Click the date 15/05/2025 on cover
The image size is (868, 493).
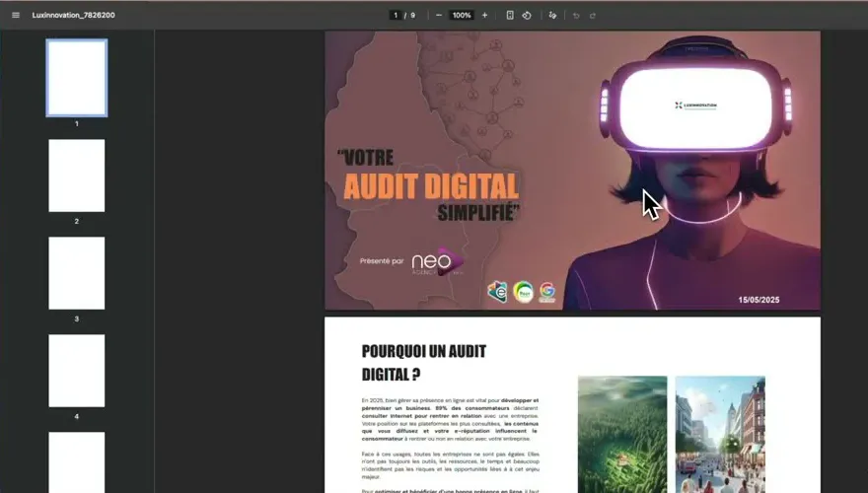[759, 300]
